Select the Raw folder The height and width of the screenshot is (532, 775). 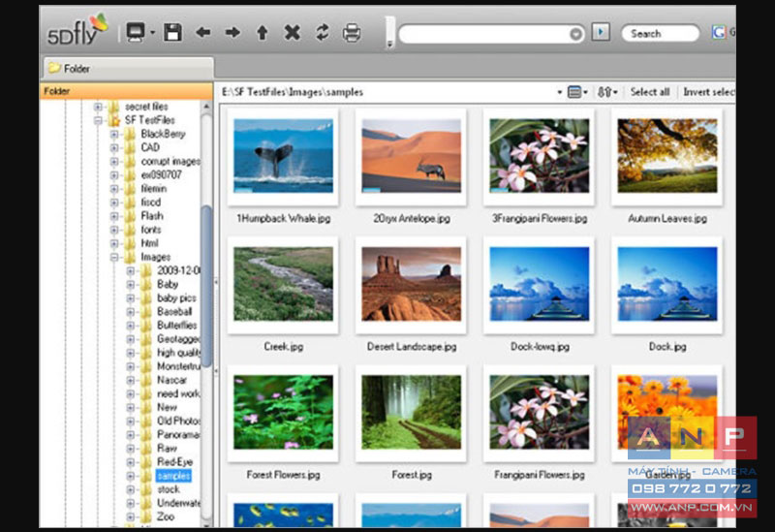point(167,448)
